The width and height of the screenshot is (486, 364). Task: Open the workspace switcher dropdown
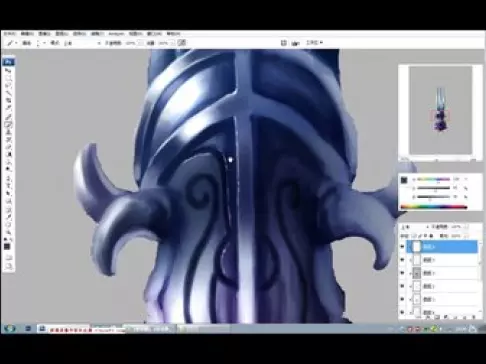pos(314,42)
